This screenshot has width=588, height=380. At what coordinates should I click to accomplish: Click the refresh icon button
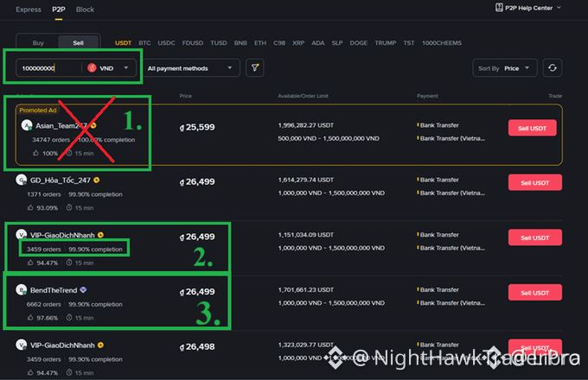click(552, 67)
